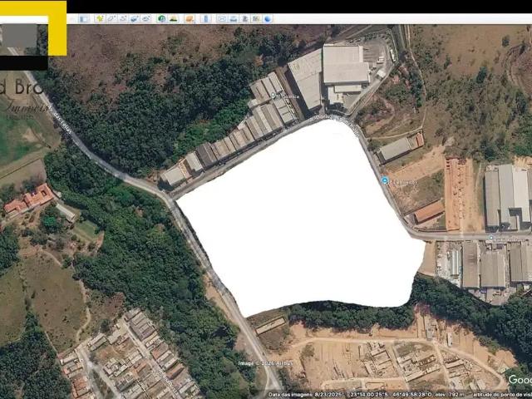Click the latitude 23°14'00.25"S readout

point(367,395)
